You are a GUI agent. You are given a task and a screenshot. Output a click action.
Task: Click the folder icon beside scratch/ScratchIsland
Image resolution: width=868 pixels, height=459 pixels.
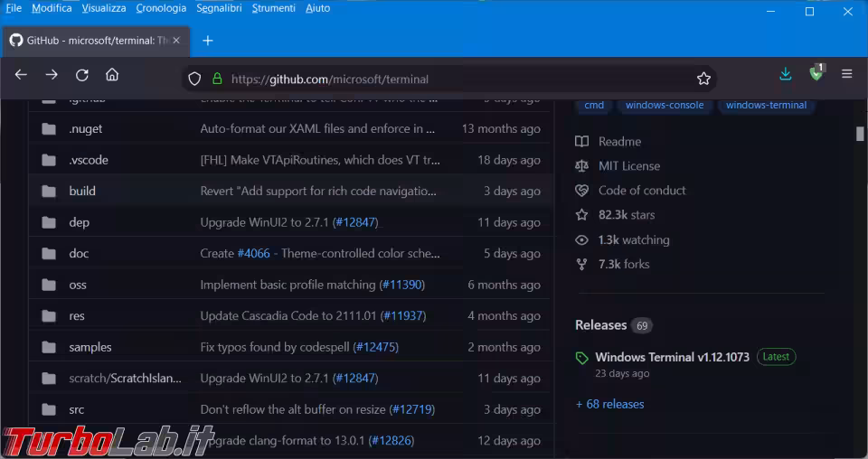pos(49,379)
